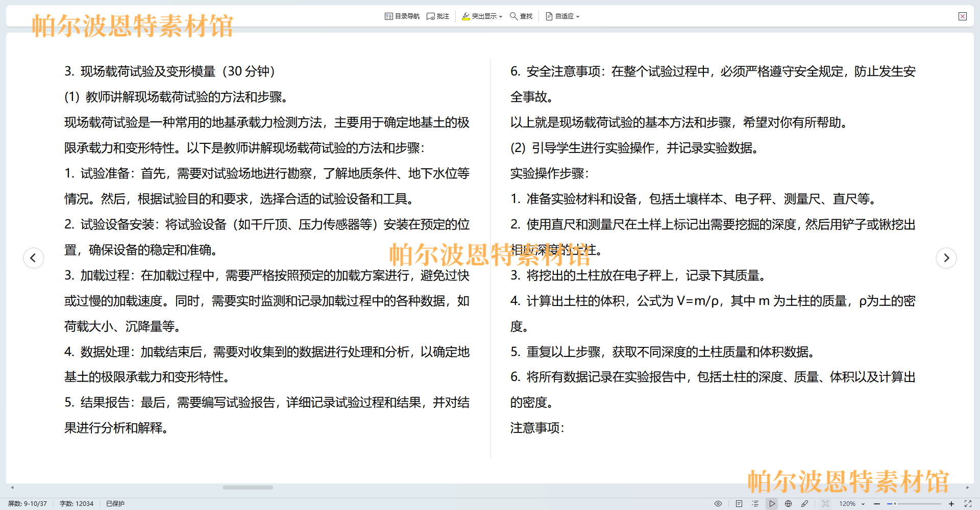
Task: Open the 120% zoom level dropdown
Action: point(852,503)
